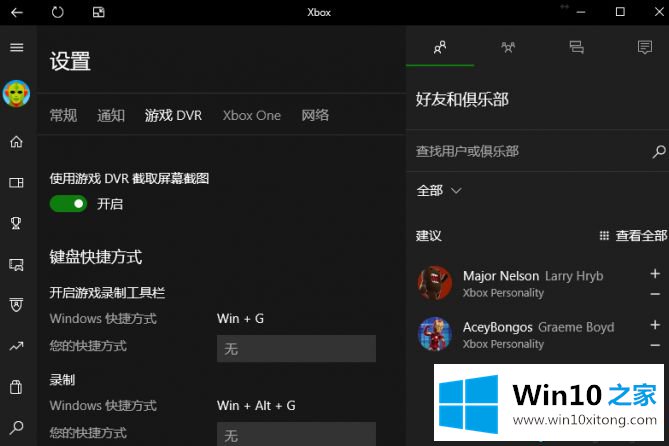This screenshot has height=446, width=669.
Task: Open the Store bag sidebar icon
Action: pyautogui.click(x=16, y=387)
